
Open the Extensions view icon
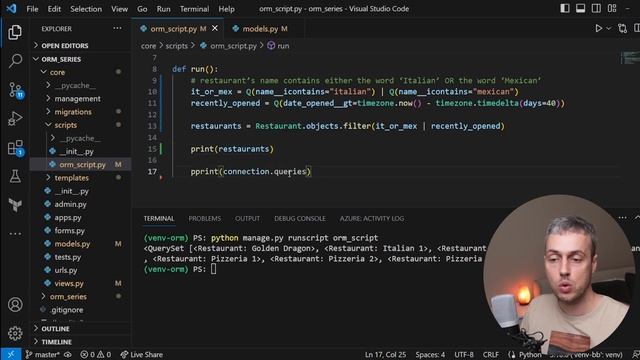coord(16,148)
